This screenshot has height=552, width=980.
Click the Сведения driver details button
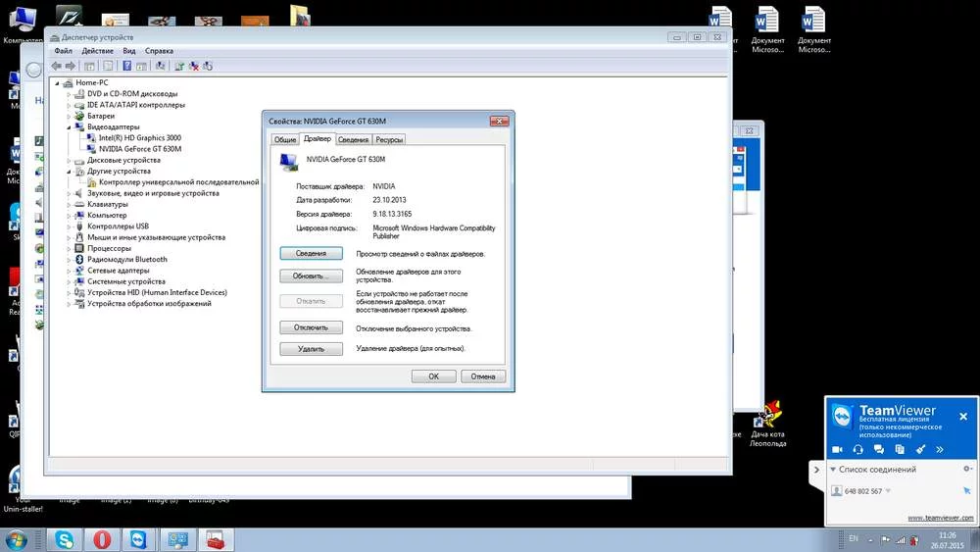[x=312, y=253]
